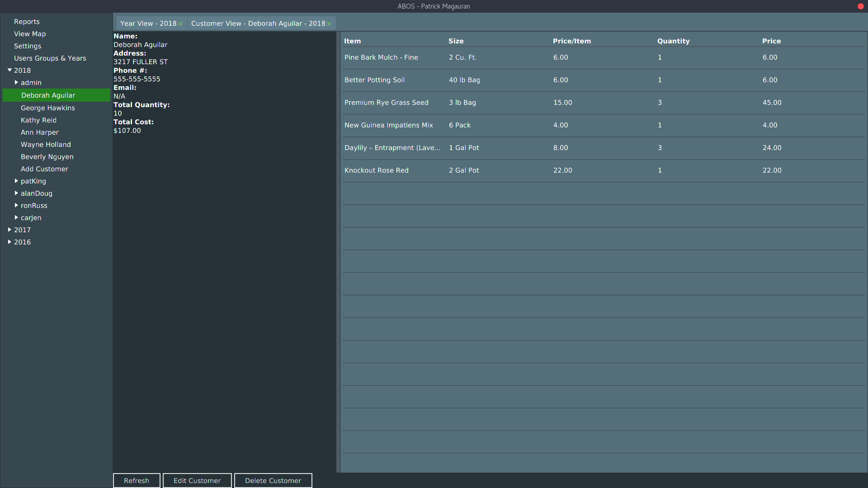868x488 pixels.
Task: Select Customer View - Deborah Aguilar tab
Action: click(x=258, y=23)
